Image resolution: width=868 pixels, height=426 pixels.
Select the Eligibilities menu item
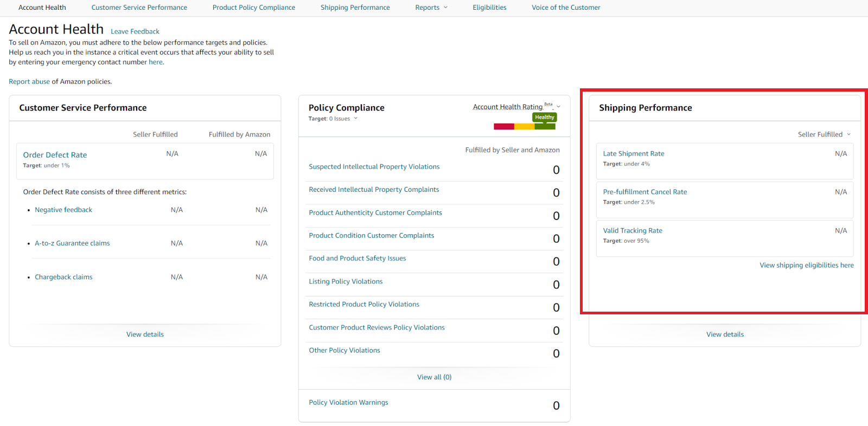tap(489, 8)
